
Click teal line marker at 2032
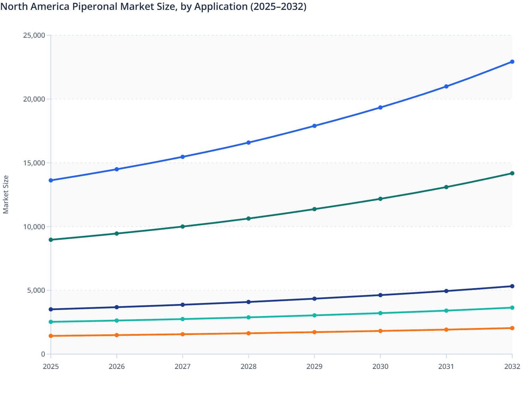512,308
